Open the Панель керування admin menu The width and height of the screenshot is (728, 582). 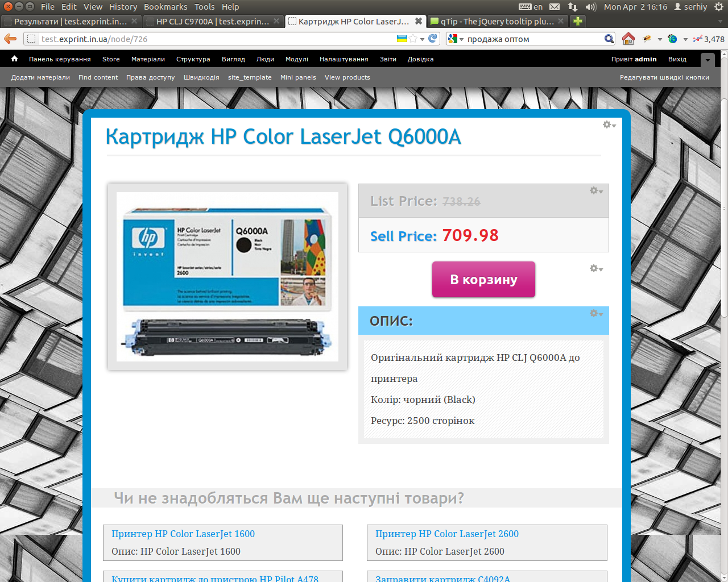60,59
